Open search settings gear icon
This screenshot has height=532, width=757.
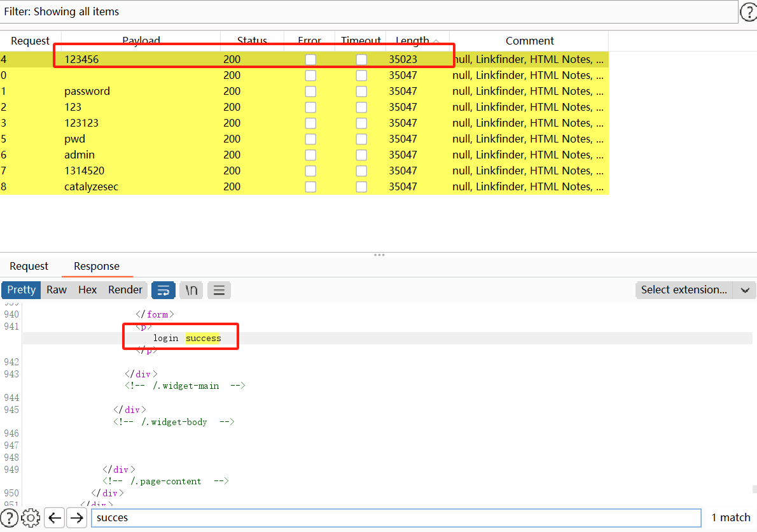[31, 518]
